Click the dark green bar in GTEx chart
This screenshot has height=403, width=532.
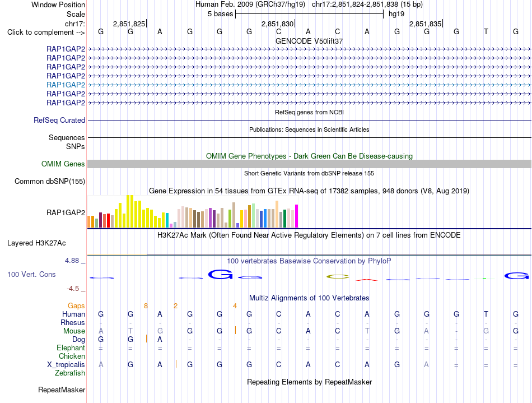[284, 219]
